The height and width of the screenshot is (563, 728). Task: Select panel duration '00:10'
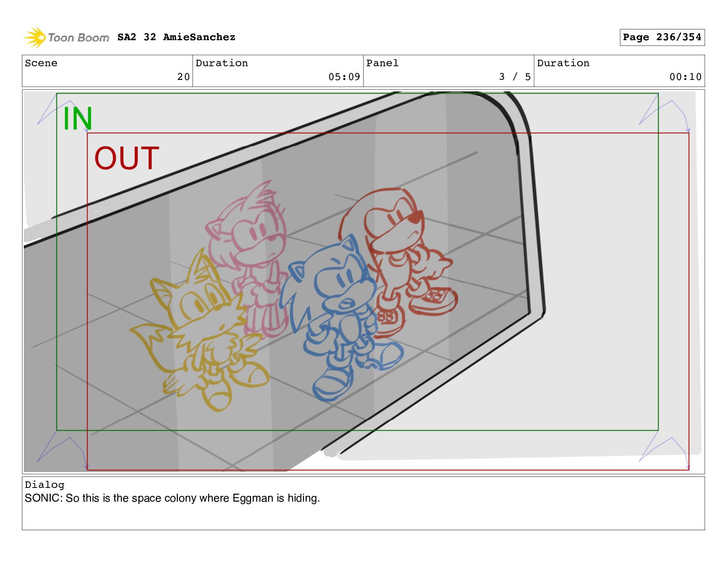686,77
